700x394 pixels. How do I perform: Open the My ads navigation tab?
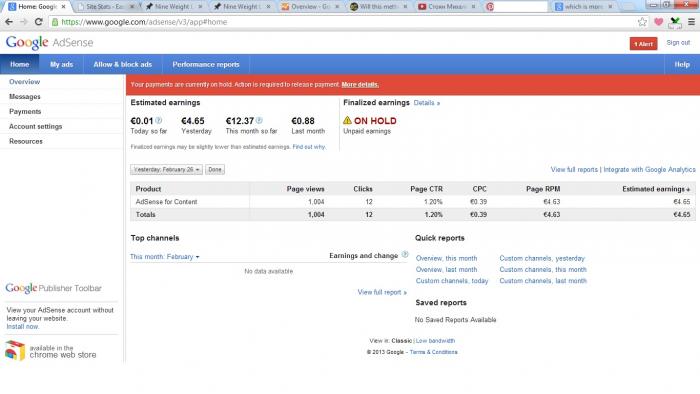61,64
